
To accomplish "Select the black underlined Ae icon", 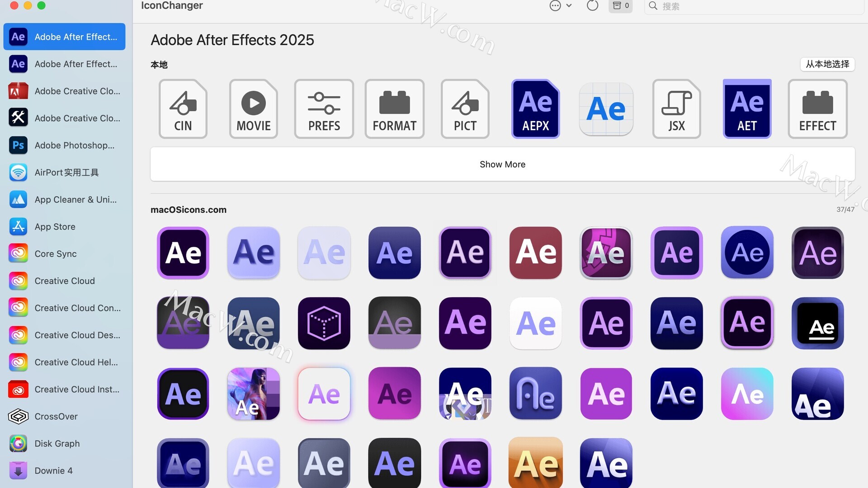I will pos(818,323).
